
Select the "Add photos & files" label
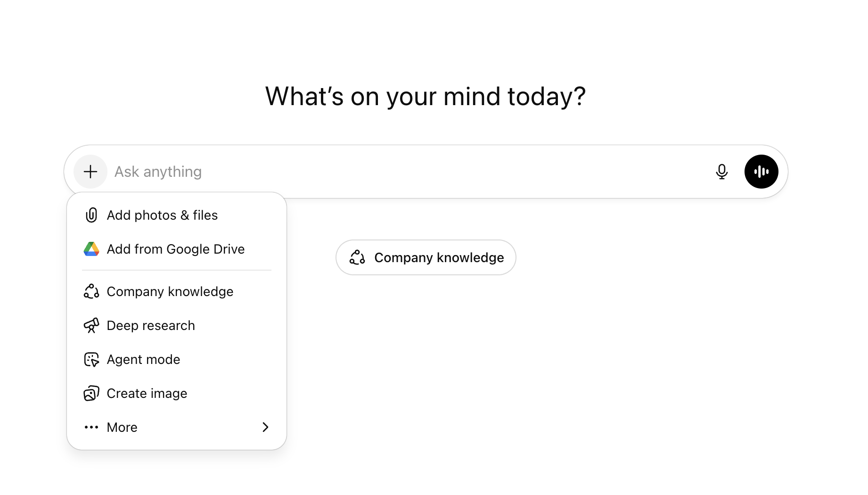click(x=162, y=215)
